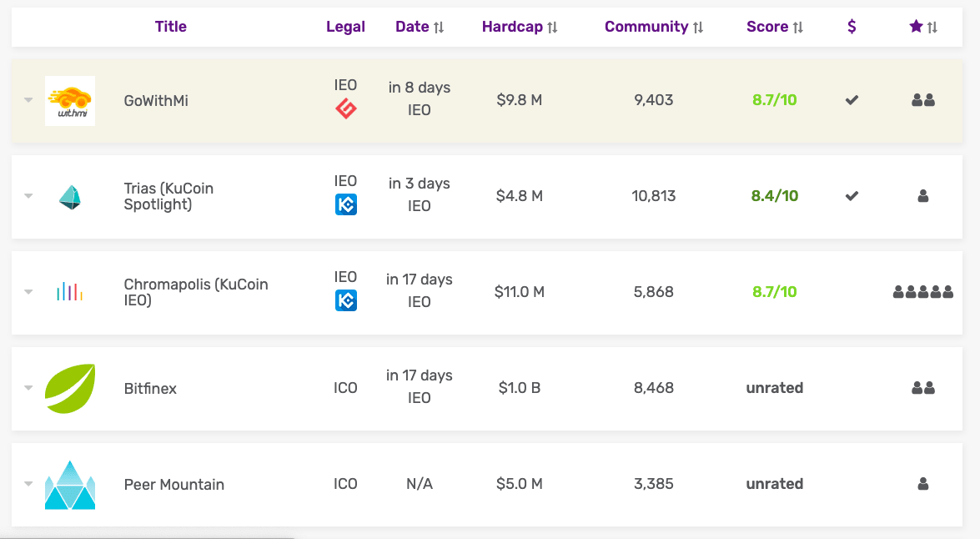Open the GoWithMi car logo
Screen dimensions: 980x539
click(70, 101)
